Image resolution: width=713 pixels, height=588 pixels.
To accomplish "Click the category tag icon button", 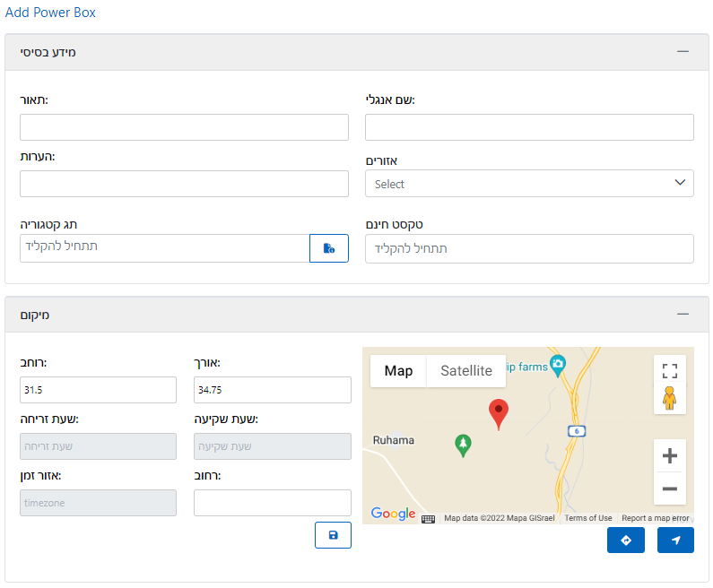I will click(329, 248).
